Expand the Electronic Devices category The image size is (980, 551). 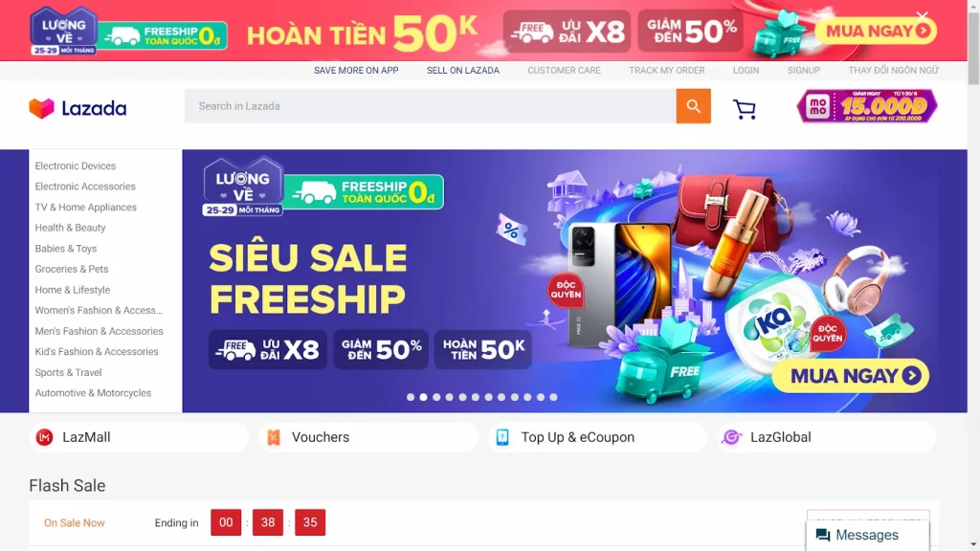coord(76,166)
